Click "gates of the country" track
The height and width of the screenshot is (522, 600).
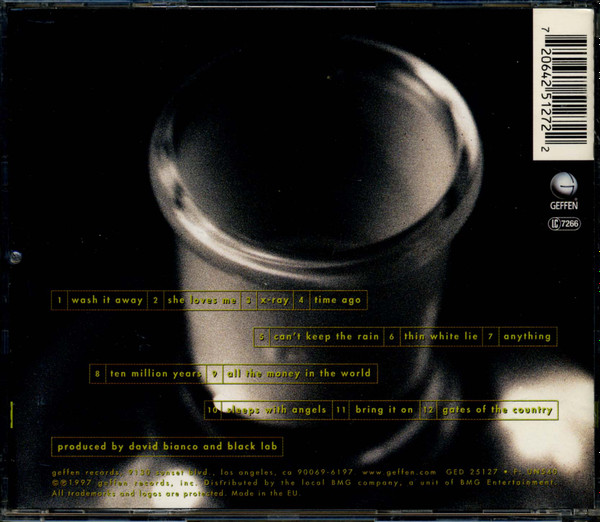click(495, 410)
